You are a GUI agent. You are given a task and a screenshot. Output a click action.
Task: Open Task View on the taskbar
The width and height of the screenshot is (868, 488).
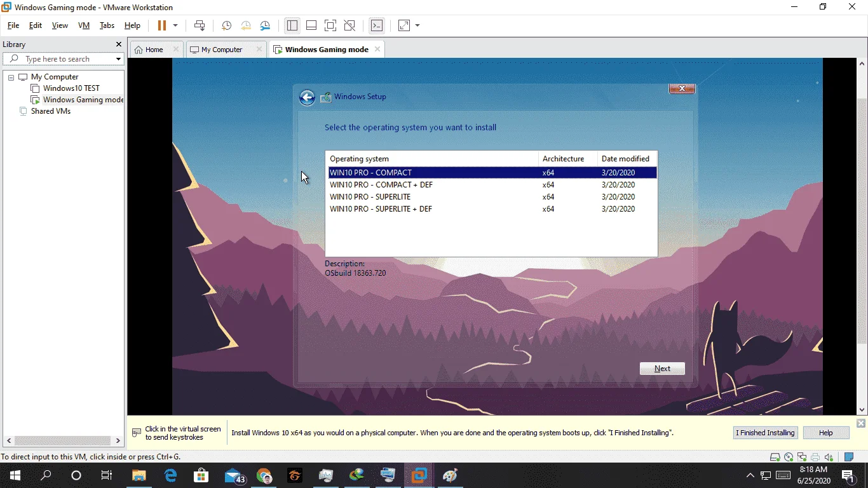[x=107, y=475]
